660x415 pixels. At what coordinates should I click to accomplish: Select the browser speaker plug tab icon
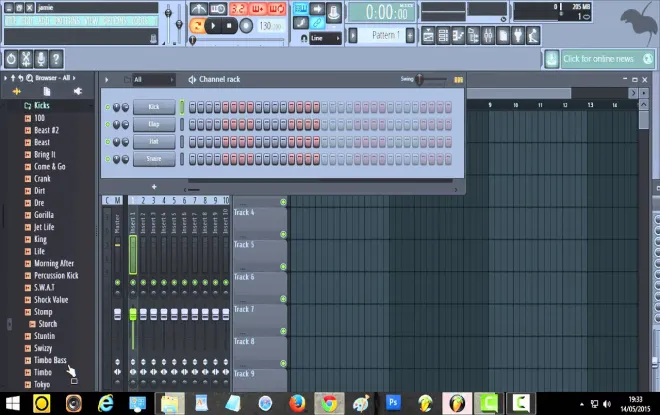coord(77,91)
